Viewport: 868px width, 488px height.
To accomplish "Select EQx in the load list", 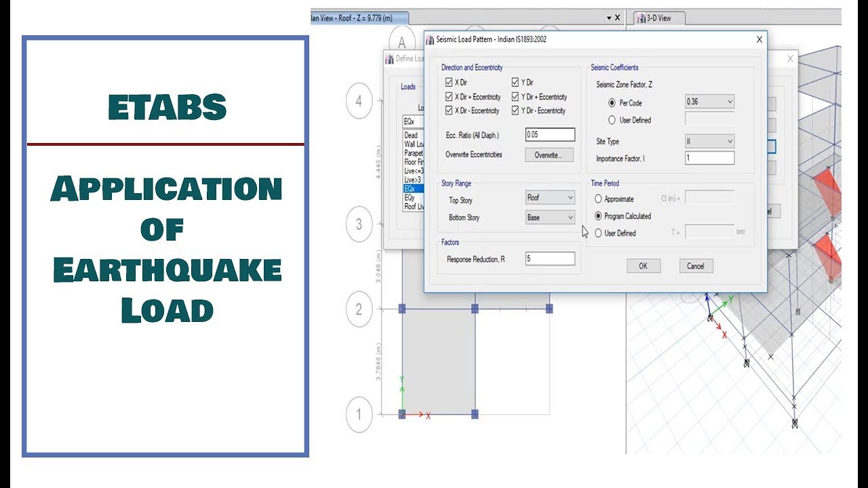I will (414, 189).
